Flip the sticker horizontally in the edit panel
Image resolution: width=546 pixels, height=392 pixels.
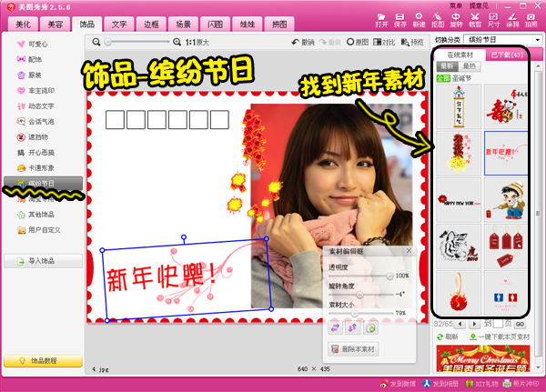pyautogui.click(x=335, y=328)
